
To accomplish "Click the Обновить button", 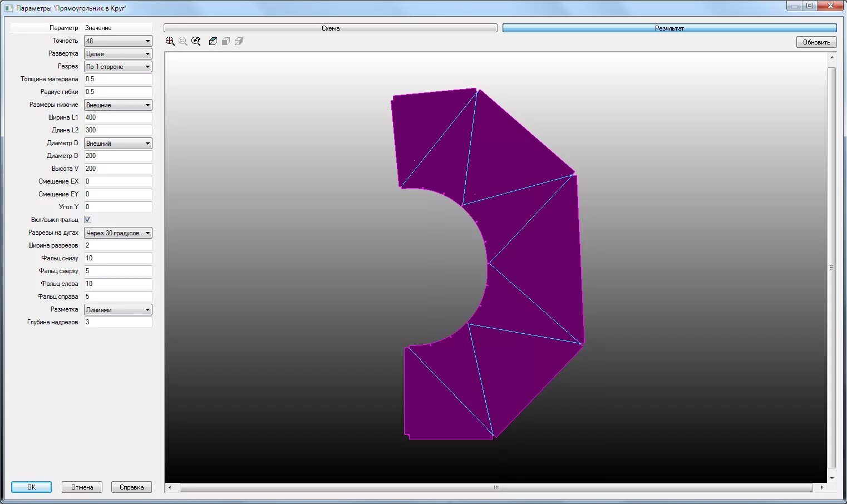I will [x=816, y=42].
